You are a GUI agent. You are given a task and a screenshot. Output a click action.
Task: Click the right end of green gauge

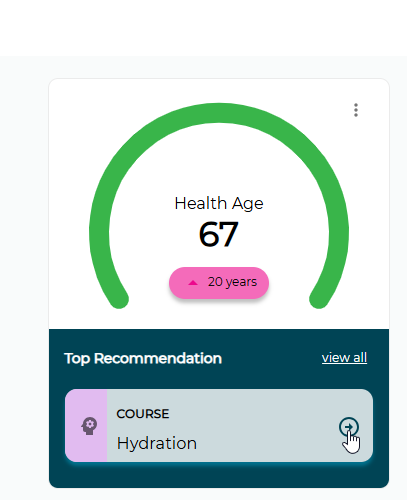[x=319, y=298]
